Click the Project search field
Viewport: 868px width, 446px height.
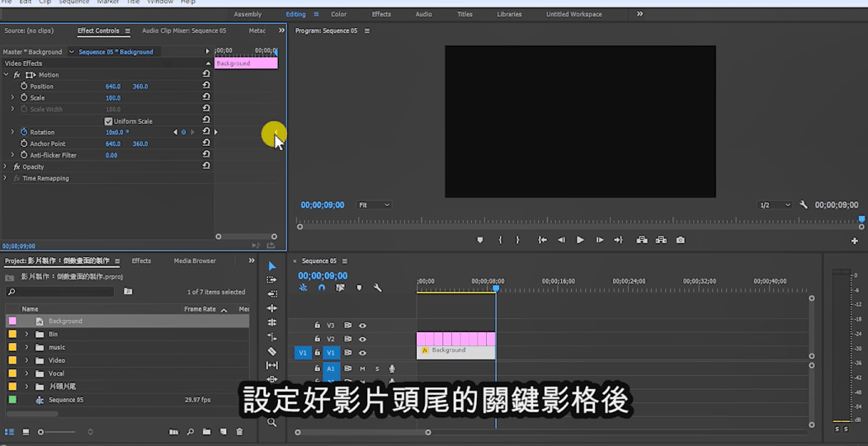click(x=61, y=292)
